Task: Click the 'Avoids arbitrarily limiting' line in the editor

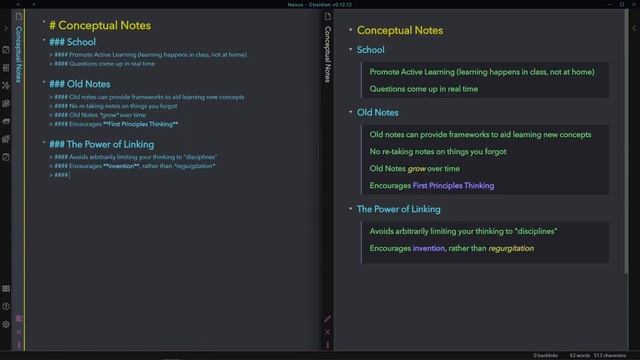Action: pos(133,157)
